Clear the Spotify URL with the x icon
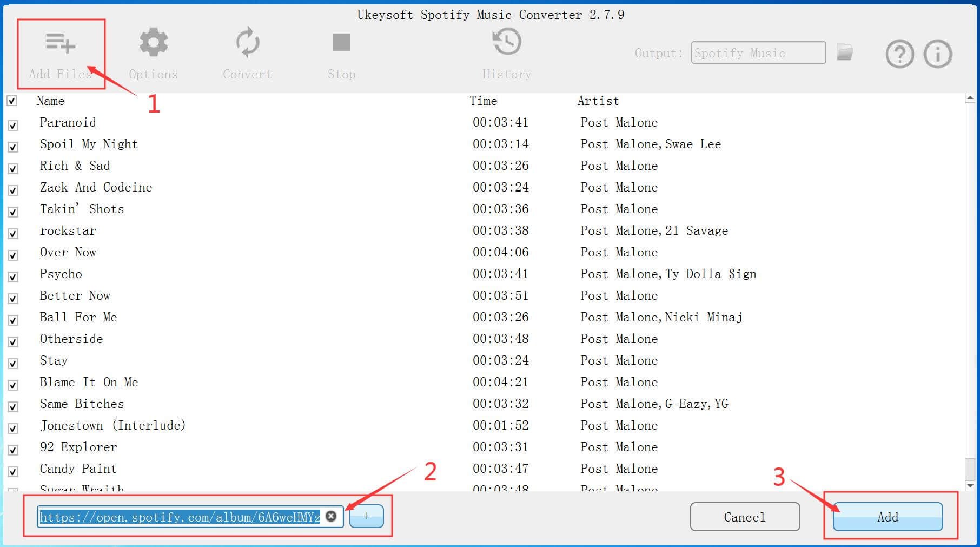Image resolution: width=980 pixels, height=547 pixels. pyautogui.click(x=332, y=516)
